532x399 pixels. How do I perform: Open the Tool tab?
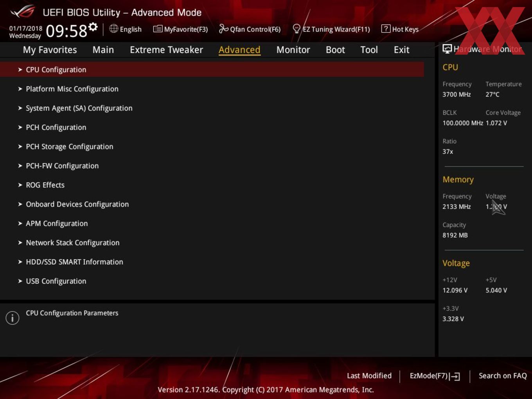pyautogui.click(x=369, y=50)
